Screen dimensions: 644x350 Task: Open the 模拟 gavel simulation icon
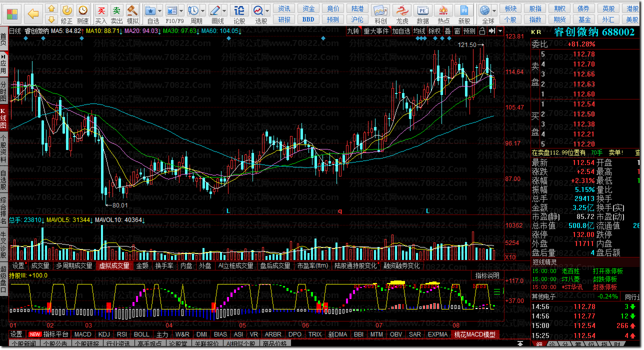pyautogui.click(x=132, y=14)
